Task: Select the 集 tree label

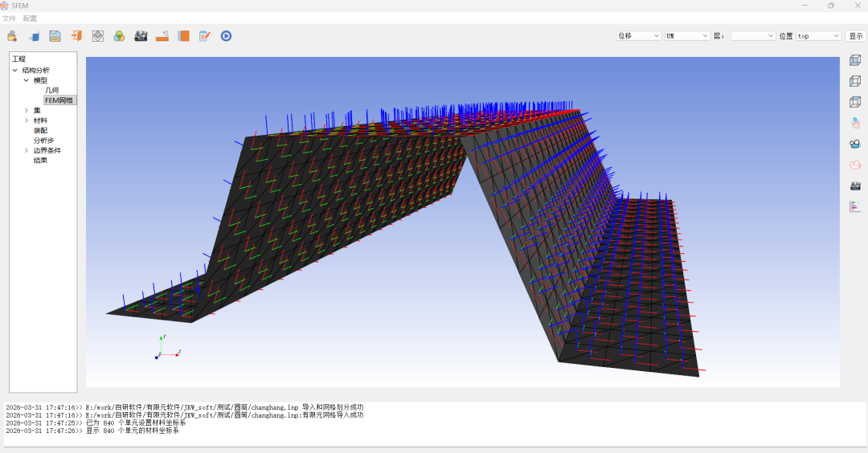Action: point(37,110)
